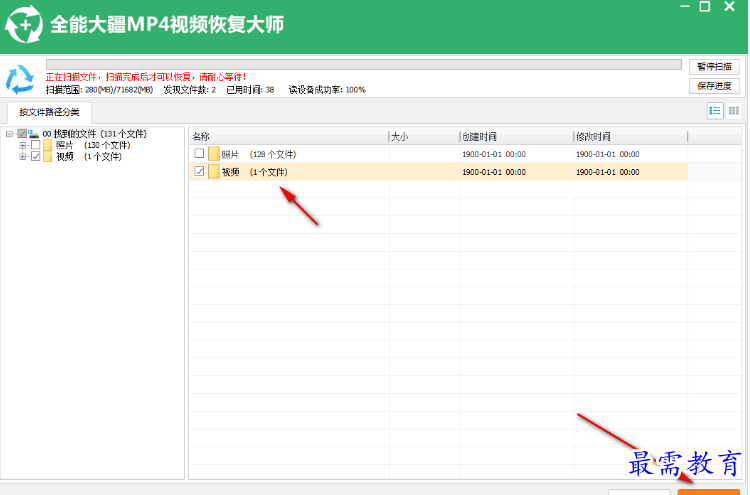Click the folder icon of 照片 tree item
The height and width of the screenshot is (495, 750).
[x=47, y=145]
